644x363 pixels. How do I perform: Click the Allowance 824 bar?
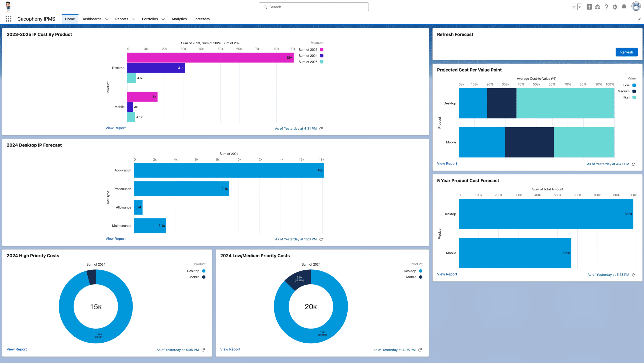(138, 207)
